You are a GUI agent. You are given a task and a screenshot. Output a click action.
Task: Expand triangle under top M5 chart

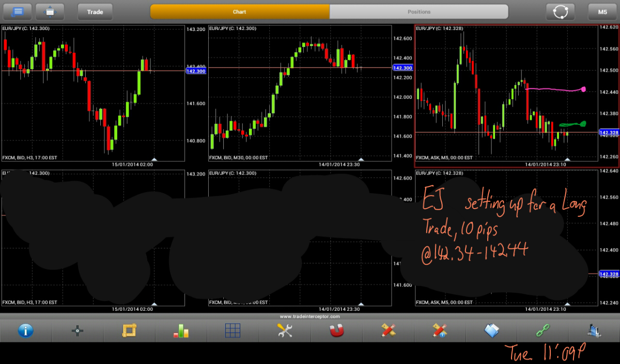(567, 159)
